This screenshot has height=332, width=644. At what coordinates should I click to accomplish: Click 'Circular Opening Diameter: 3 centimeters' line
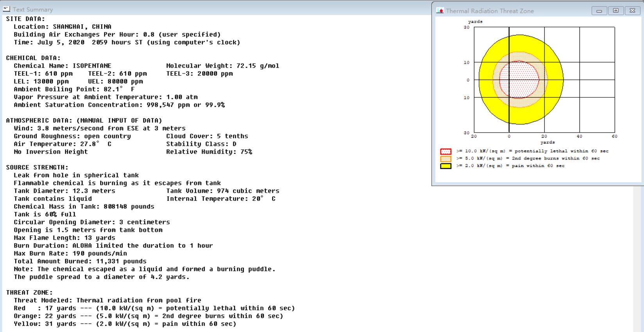tap(92, 222)
